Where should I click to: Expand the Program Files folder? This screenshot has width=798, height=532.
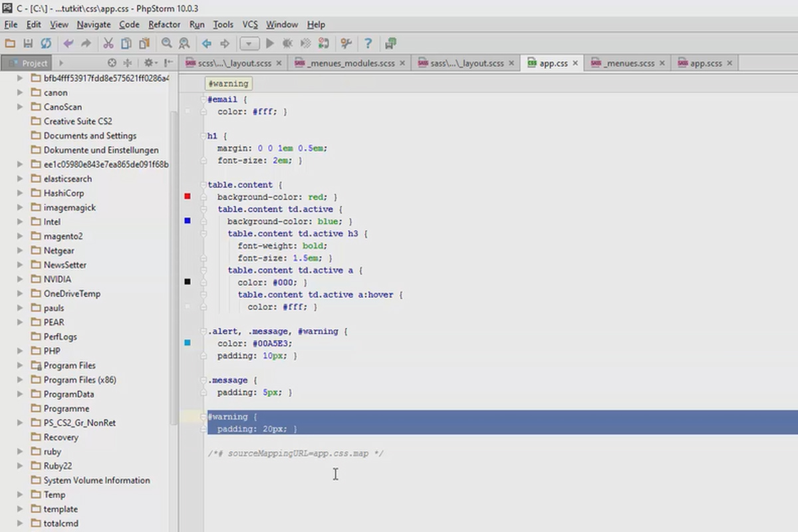19,365
